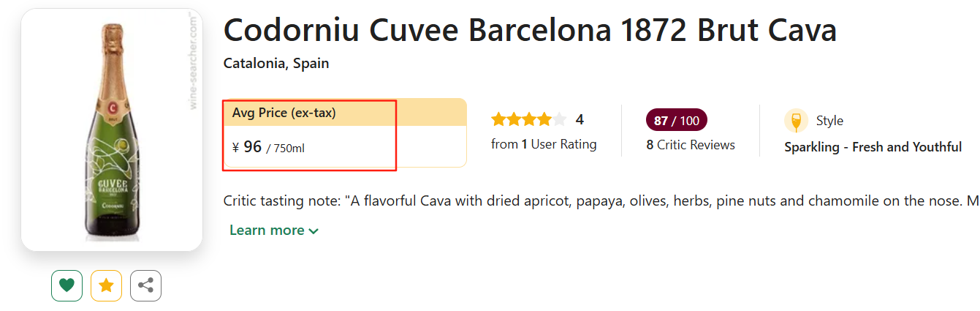
Task: Open the 8 Critic Reviews link
Action: click(690, 145)
